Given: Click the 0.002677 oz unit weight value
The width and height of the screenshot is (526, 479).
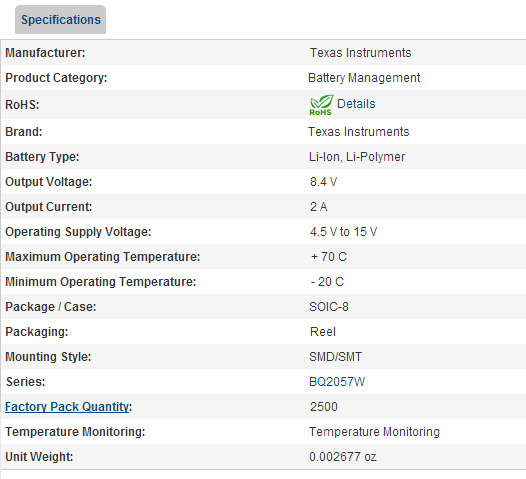Looking at the screenshot, I should (343, 457).
